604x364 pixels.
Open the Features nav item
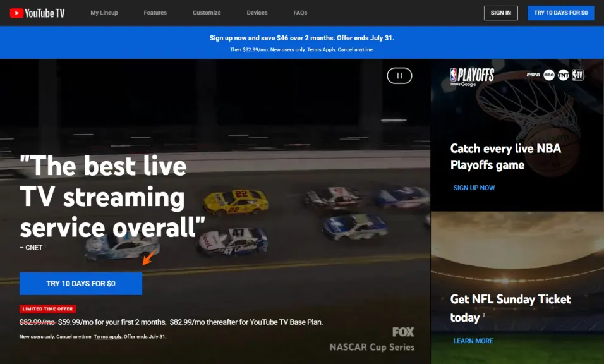(x=155, y=13)
